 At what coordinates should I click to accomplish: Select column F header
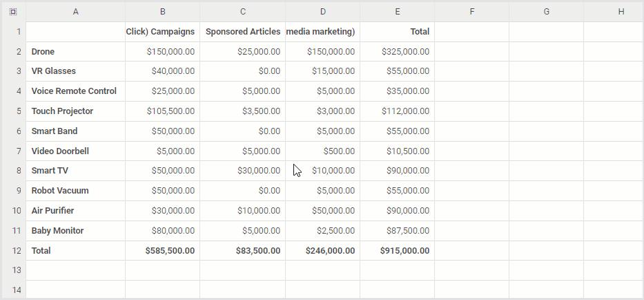471,11
